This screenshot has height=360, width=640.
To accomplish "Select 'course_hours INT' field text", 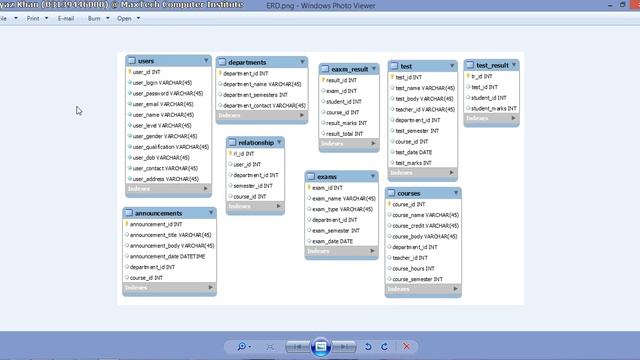I will click(x=413, y=269).
